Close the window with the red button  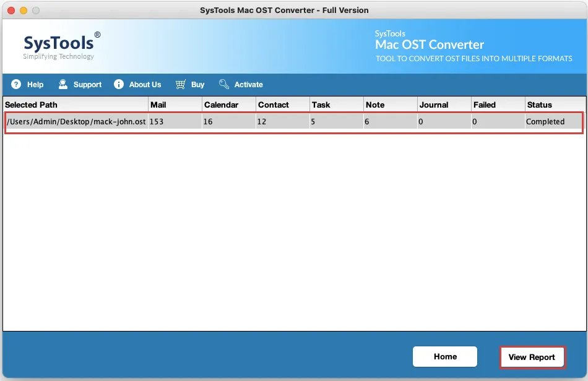tap(11, 11)
